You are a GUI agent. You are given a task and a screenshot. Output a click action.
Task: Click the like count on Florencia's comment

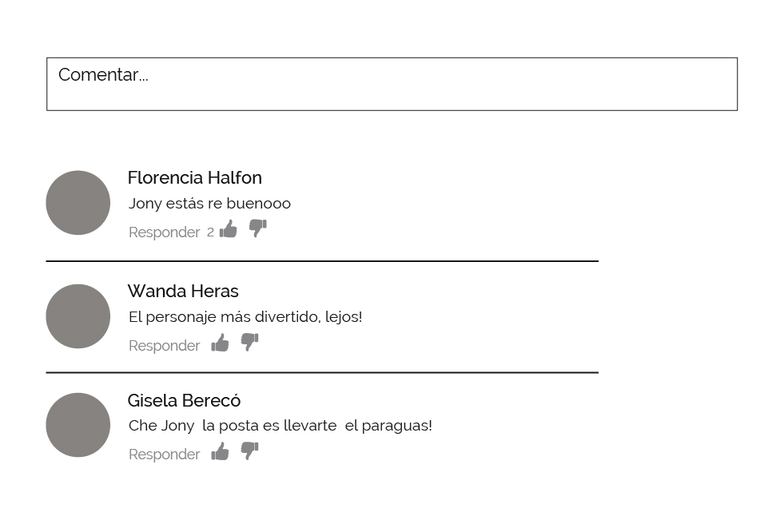pos(210,232)
